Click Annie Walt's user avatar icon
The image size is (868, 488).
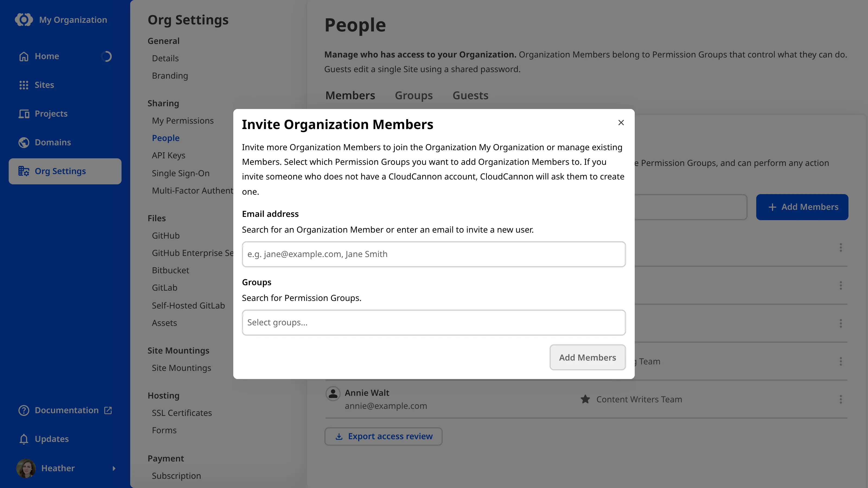coord(333,393)
